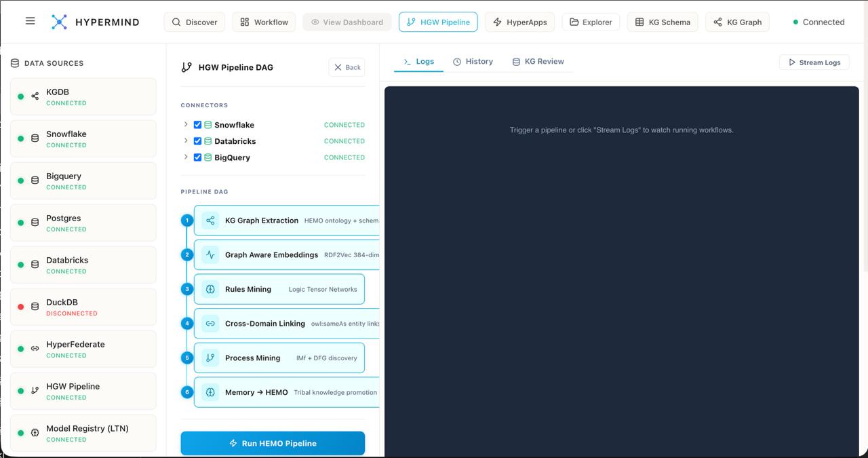
Task: Expand the Databricks connector chevron
Action: pyautogui.click(x=186, y=140)
